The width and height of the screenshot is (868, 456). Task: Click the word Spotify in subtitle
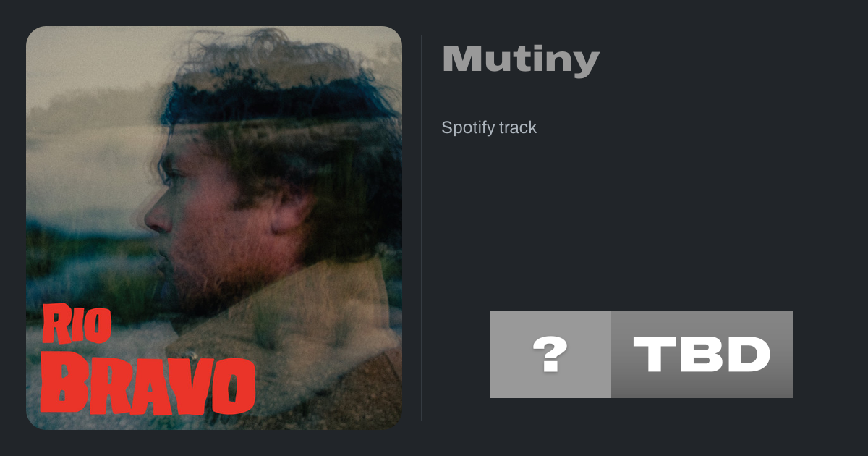click(464, 128)
